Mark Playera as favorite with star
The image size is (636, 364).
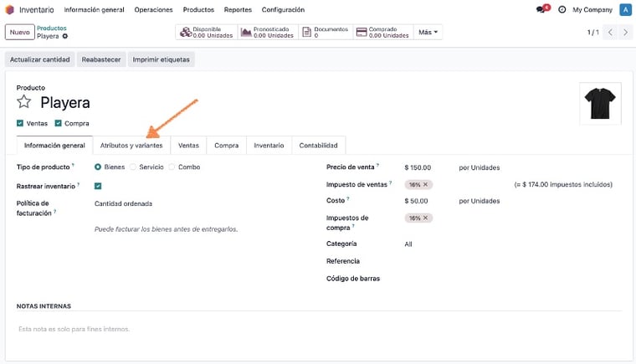click(24, 102)
